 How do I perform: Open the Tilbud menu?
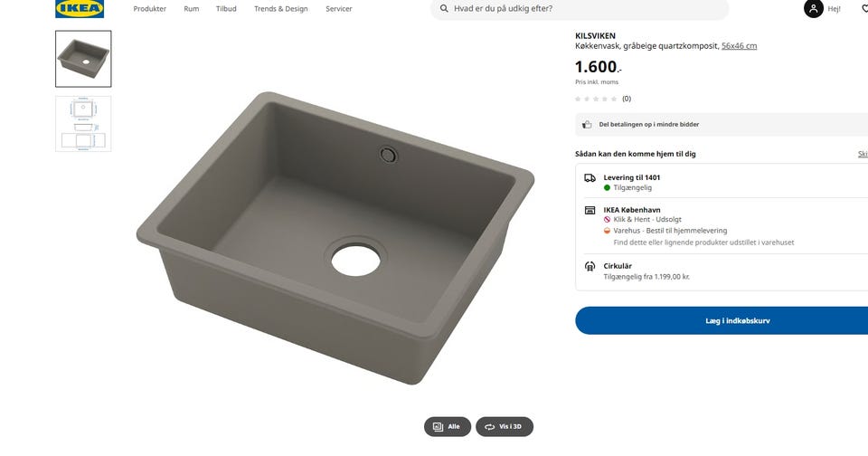226,9
